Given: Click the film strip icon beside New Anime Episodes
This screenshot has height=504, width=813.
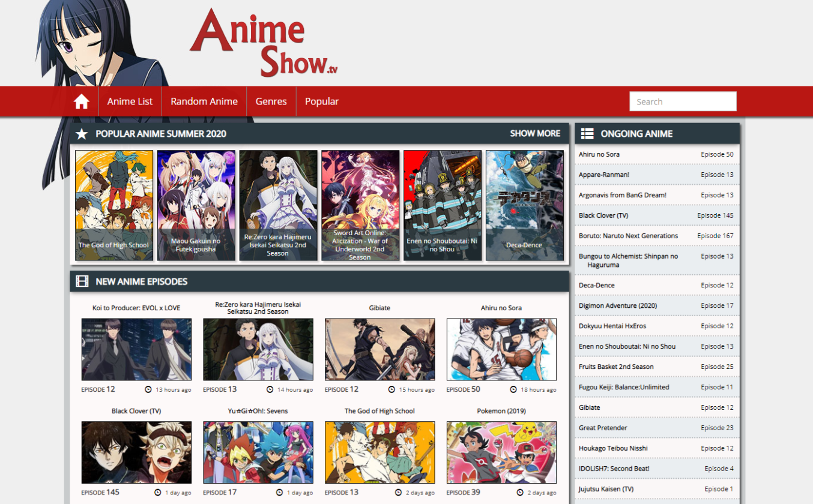Looking at the screenshot, I should (82, 281).
